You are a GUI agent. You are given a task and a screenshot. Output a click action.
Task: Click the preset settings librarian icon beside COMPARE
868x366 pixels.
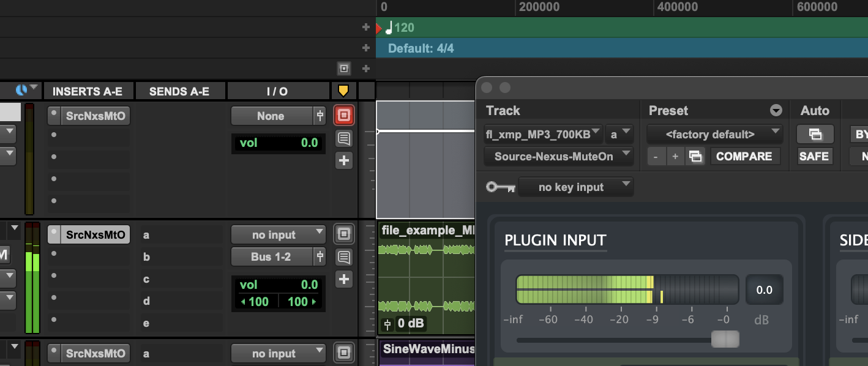[x=695, y=157]
